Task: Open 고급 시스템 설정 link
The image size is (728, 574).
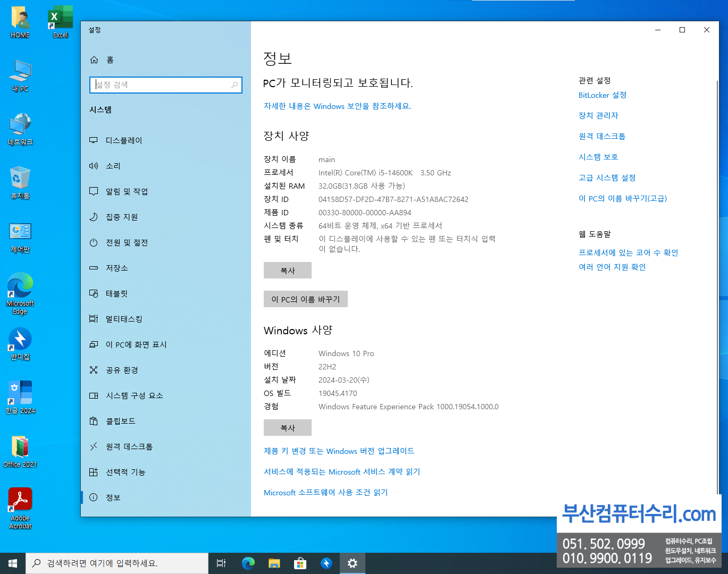Action: [607, 178]
